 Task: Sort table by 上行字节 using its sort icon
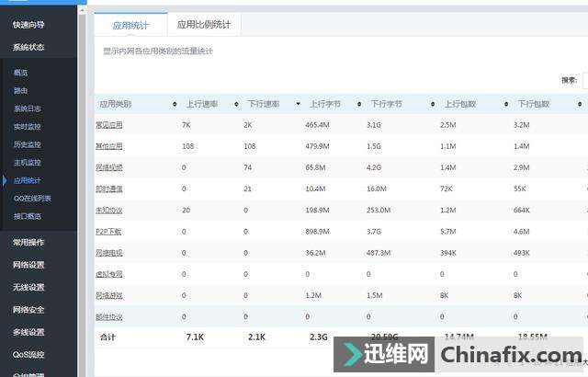pyautogui.click(x=359, y=105)
